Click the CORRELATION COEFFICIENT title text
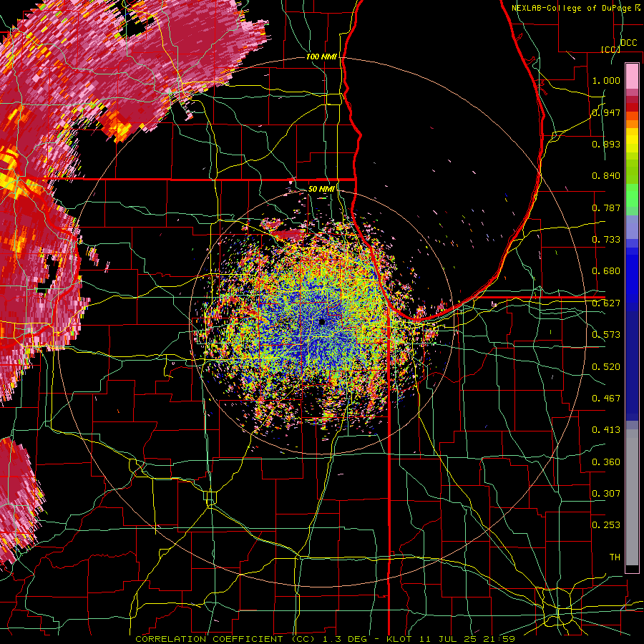Image resolution: width=644 pixels, height=644 pixels. pyautogui.click(x=209, y=639)
